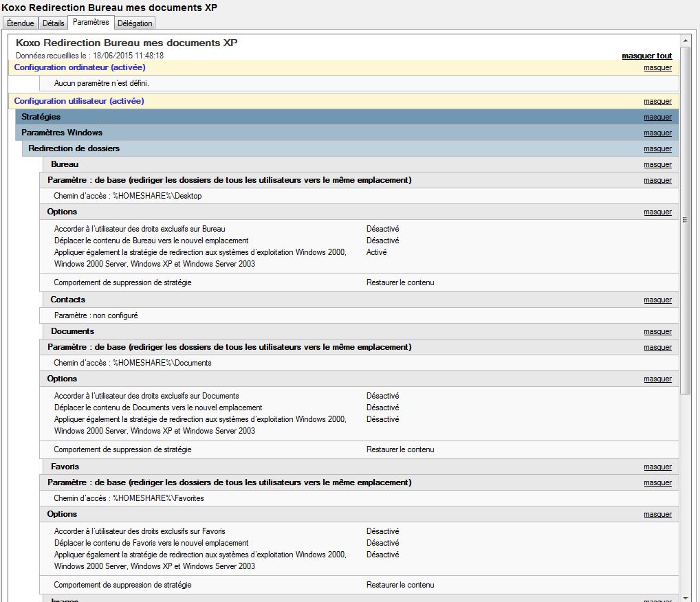Click the scrollbar down arrow
The width and height of the screenshot is (700, 602).
point(686,598)
